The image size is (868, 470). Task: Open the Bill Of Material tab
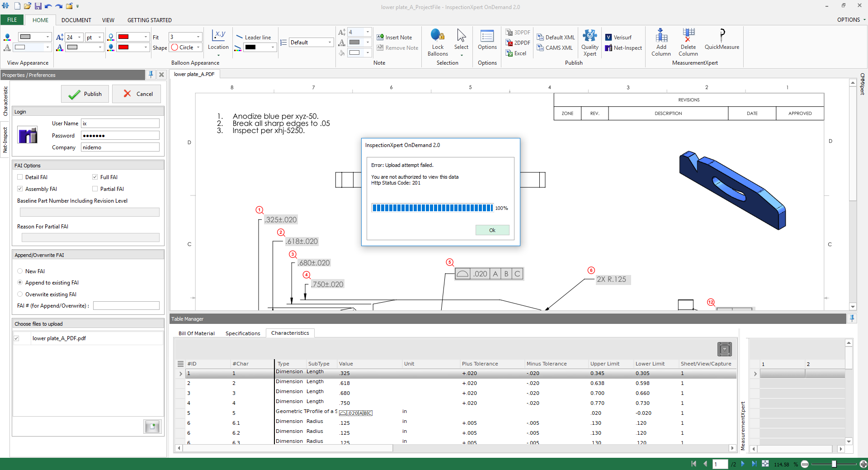pyautogui.click(x=197, y=333)
